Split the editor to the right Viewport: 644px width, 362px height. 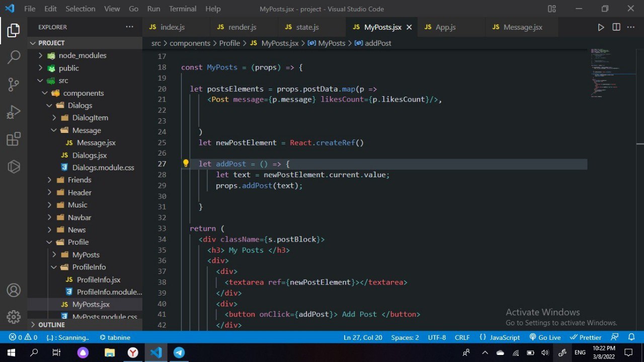pos(616,27)
